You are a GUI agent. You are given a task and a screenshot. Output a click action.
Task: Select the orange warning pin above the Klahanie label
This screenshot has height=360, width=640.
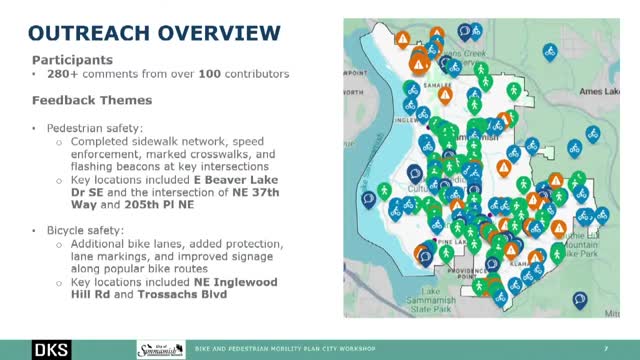pyautogui.click(x=511, y=250)
